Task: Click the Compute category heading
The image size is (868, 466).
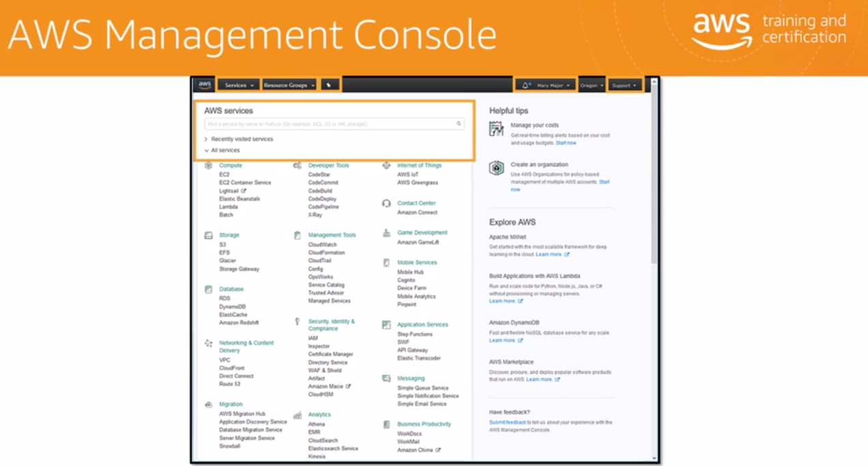Action: (x=231, y=166)
